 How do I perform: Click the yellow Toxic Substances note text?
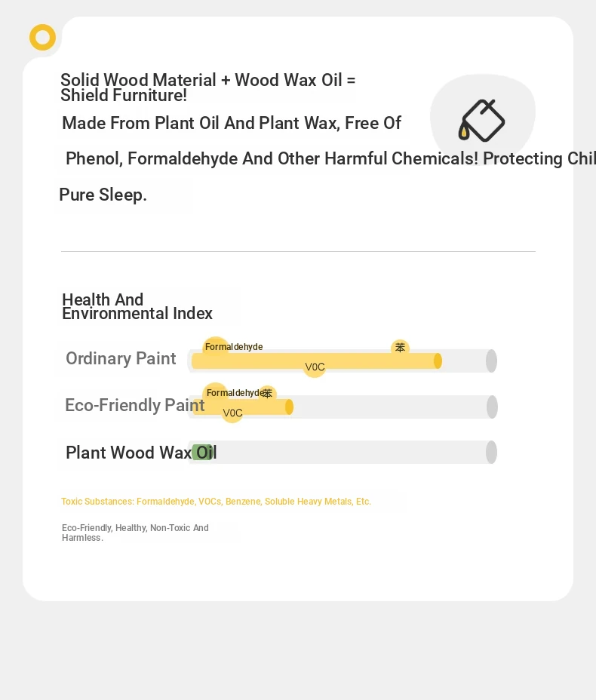[x=216, y=502]
